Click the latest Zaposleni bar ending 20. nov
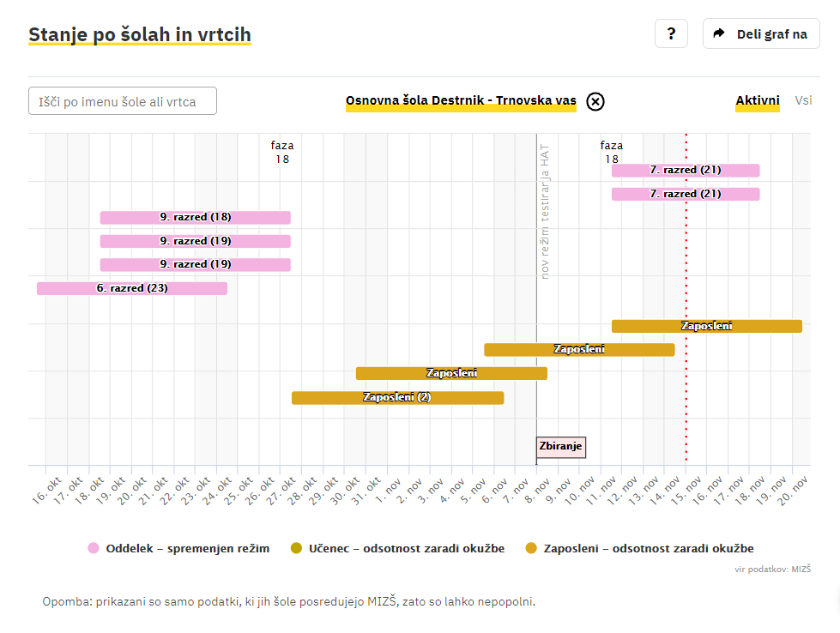Screen dimensions: 840x633 [706, 326]
